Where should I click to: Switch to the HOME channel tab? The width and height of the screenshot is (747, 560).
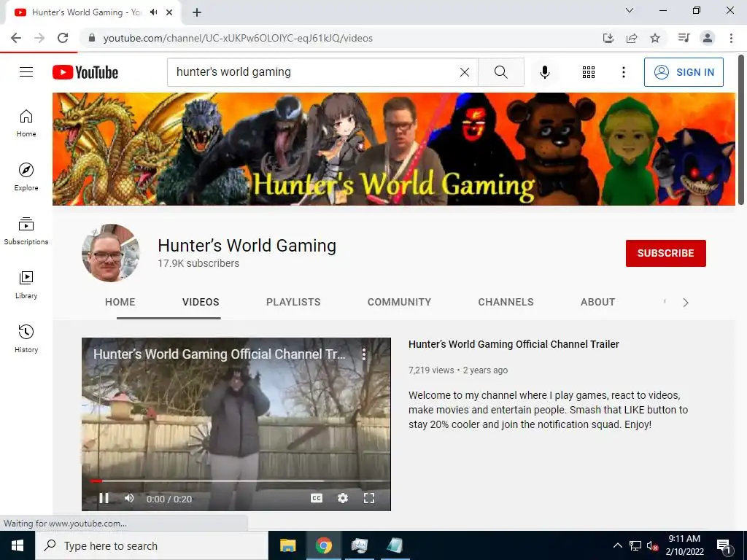120,302
